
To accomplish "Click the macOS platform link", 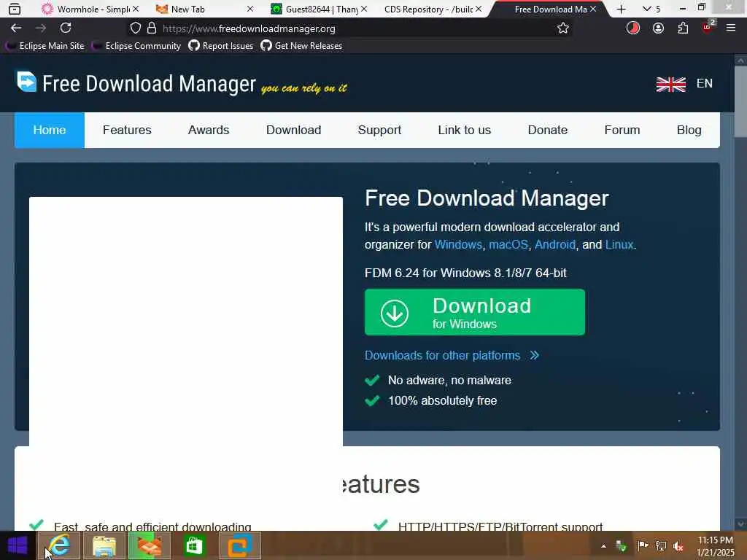I will [508, 245].
